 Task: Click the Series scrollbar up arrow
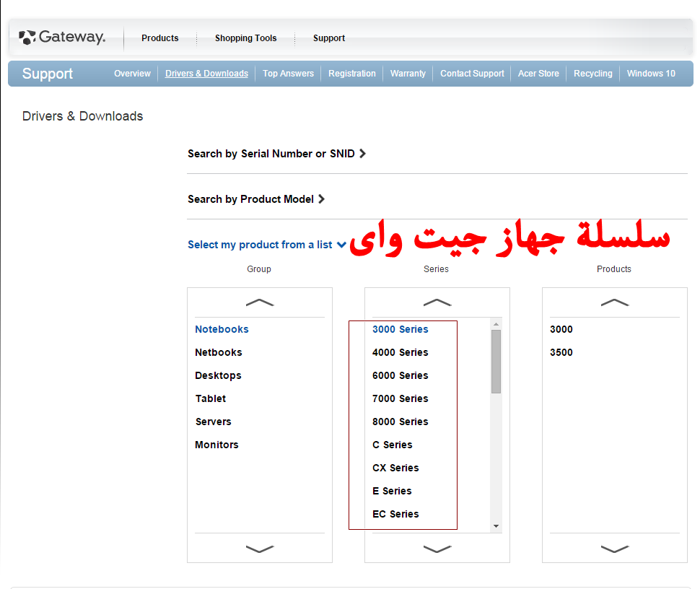coord(496,324)
